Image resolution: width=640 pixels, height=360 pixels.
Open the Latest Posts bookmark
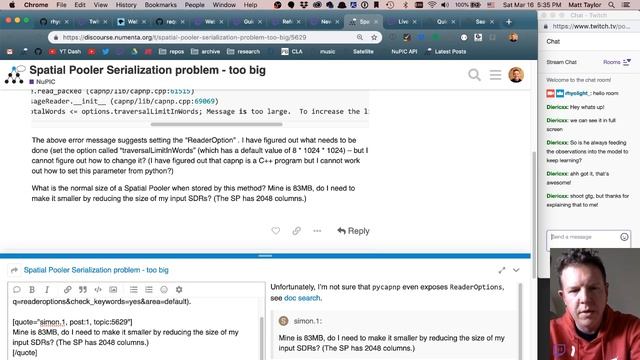coord(446,51)
